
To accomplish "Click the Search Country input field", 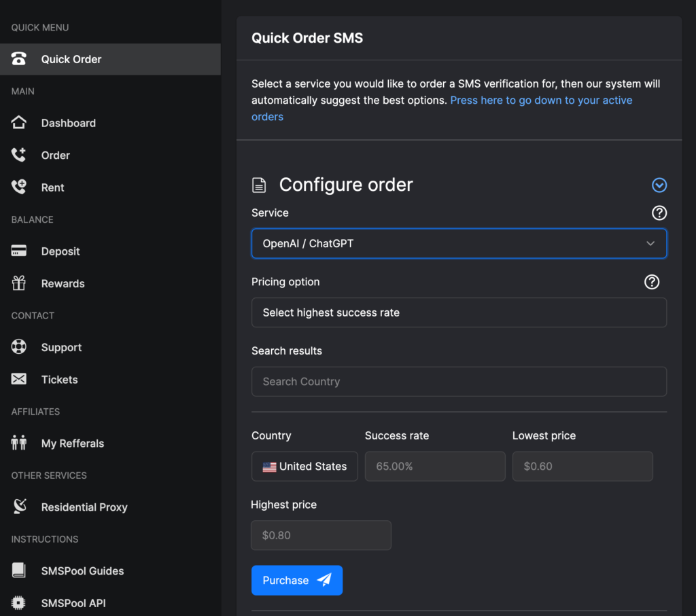I will click(x=459, y=382).
